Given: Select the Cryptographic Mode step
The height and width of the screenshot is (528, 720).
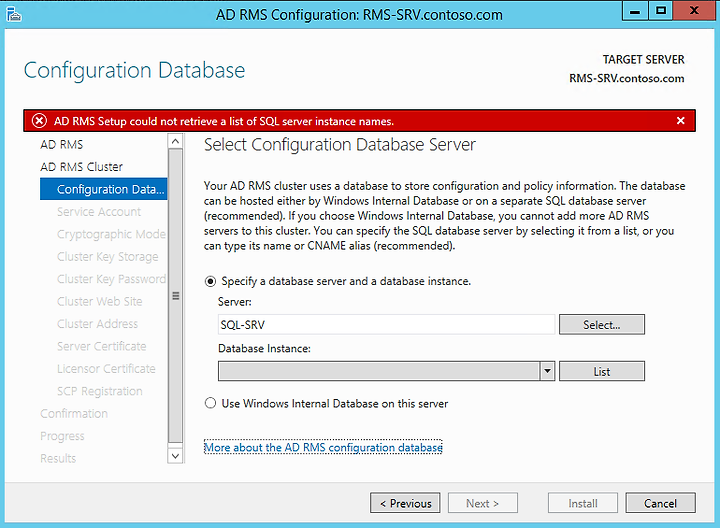Looking at the screenshot, I should pos(111,234).
